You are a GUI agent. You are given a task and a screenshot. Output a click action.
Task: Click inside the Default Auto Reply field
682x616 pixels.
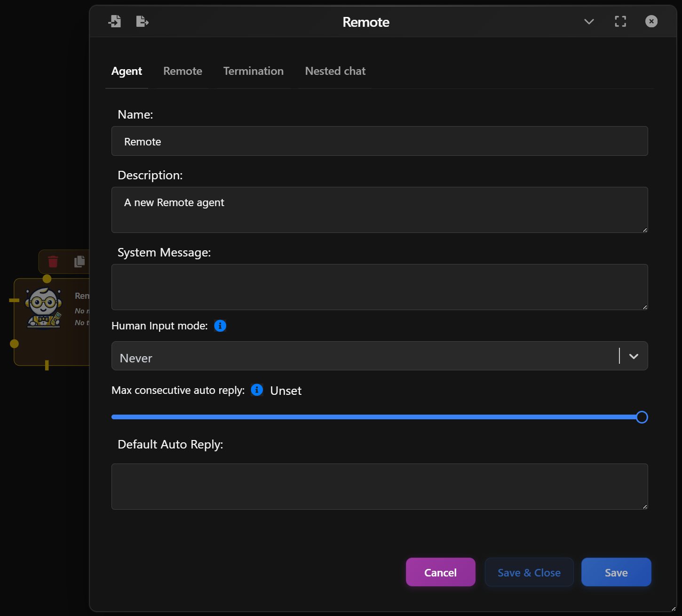click(x=380, y=487)
